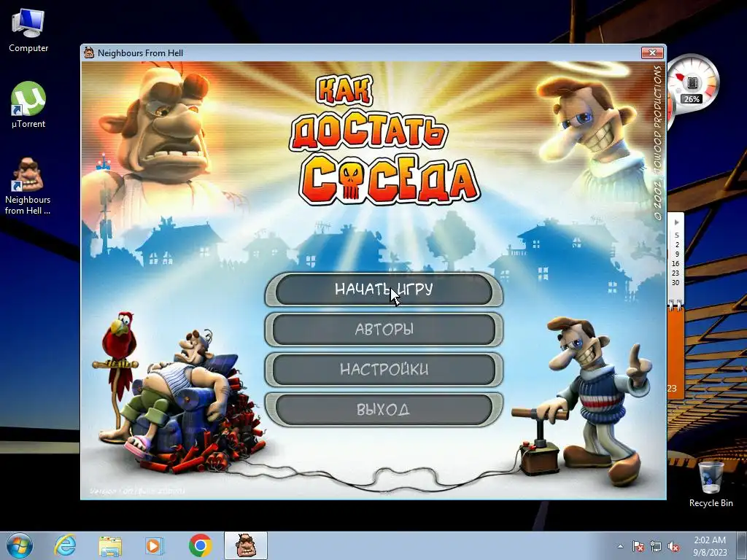
Task: Launch Google Chrome from the taskbar
Action: tap(200, 545)
